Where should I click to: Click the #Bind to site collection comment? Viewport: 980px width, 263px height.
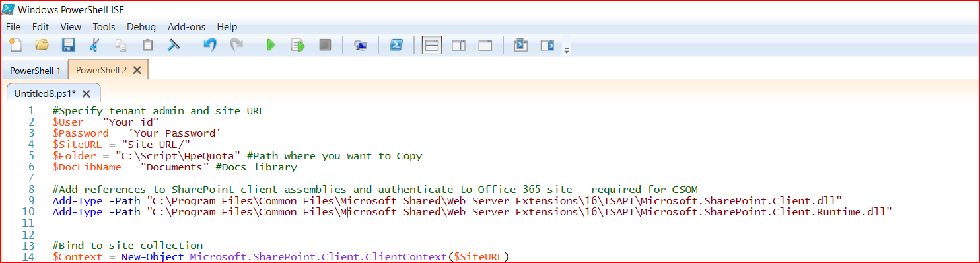[127, 246]
